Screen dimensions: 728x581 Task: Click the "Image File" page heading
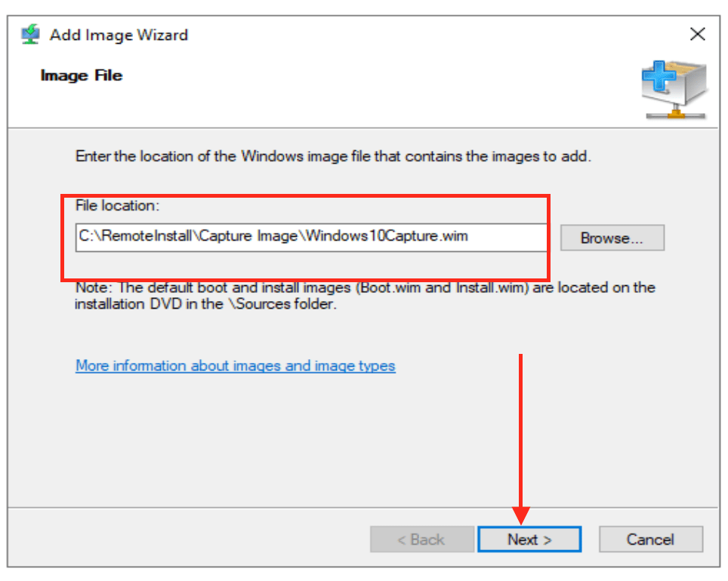[x=82, y=75]
